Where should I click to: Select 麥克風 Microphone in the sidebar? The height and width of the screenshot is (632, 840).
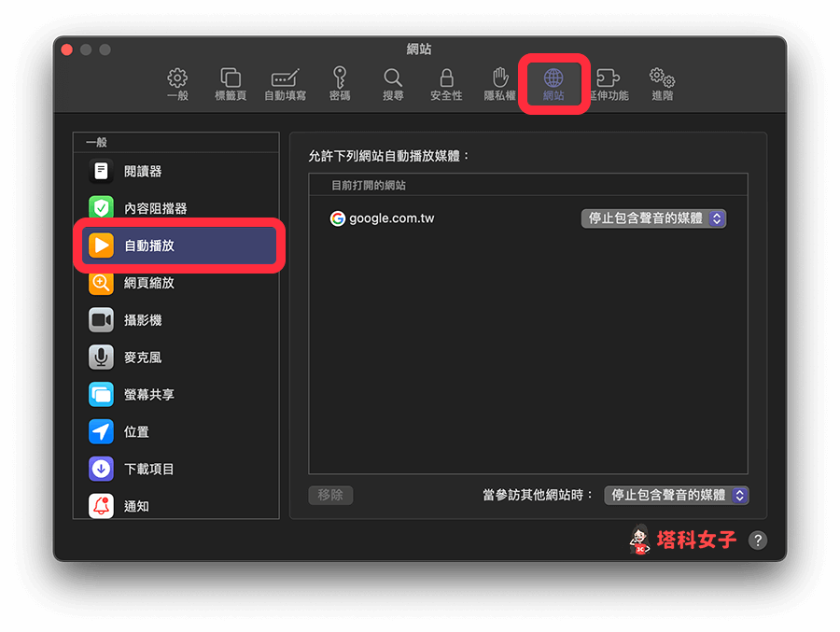[176, 357]
